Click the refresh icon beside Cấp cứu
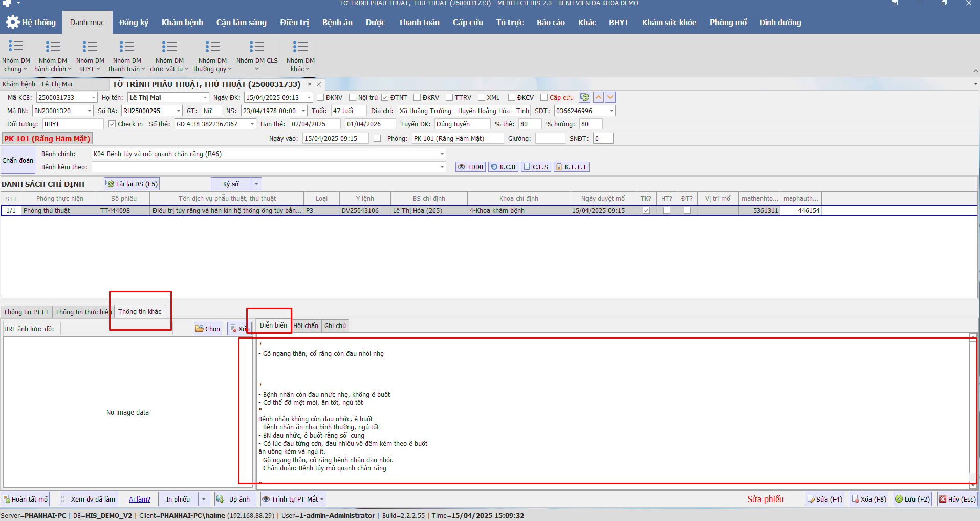The width and height of the screenshot is (980, 521). pos(584,97)
